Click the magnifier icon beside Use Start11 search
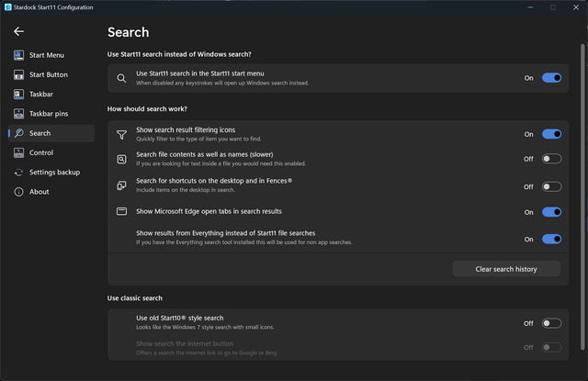The image size is (588, 381). coord(121,78)
